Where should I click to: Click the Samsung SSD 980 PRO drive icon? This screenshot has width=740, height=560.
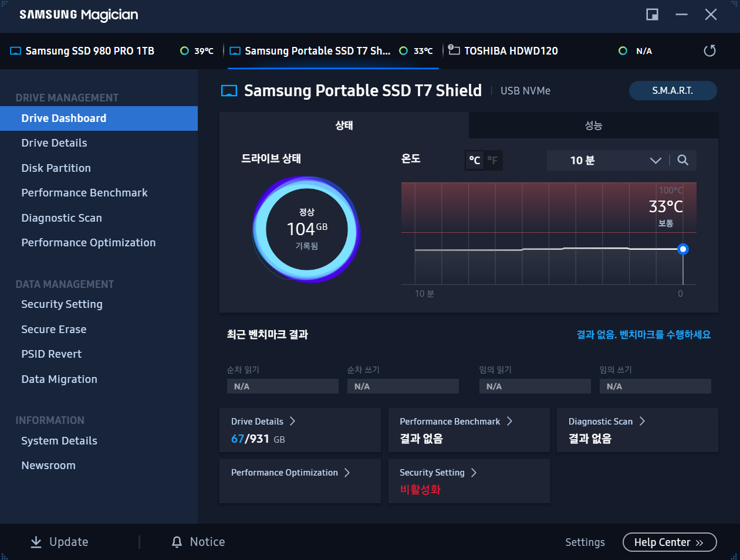pos(16,51)
